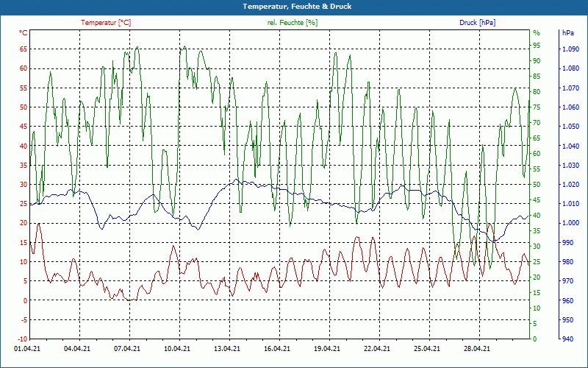Click the date label 19.04.21

click(327, 349)
